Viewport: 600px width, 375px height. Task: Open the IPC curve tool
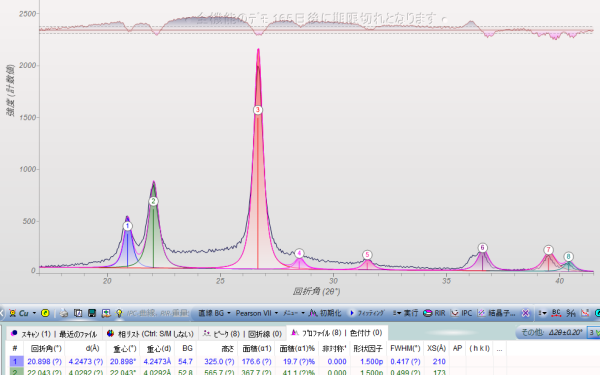pos(461,313)
